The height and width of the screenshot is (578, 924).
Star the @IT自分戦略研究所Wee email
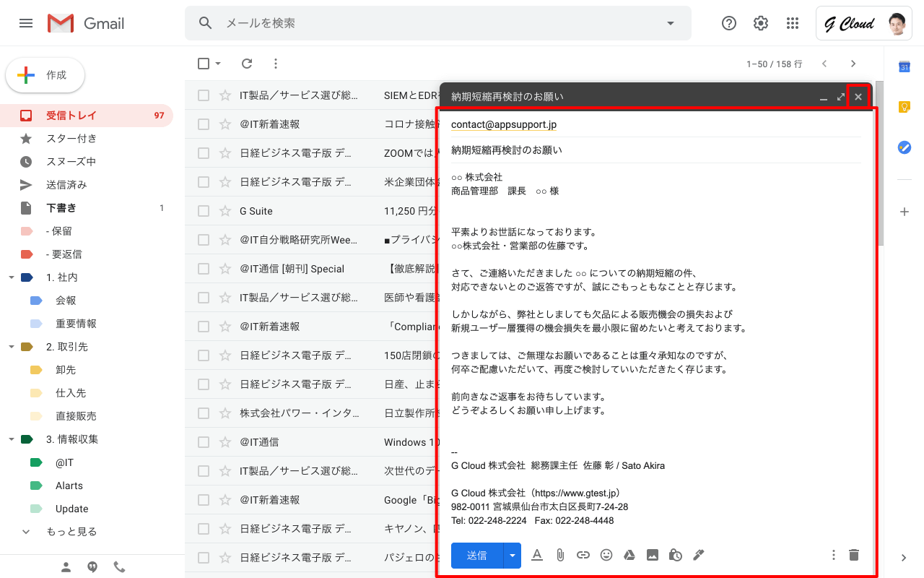tap(225, 240)
